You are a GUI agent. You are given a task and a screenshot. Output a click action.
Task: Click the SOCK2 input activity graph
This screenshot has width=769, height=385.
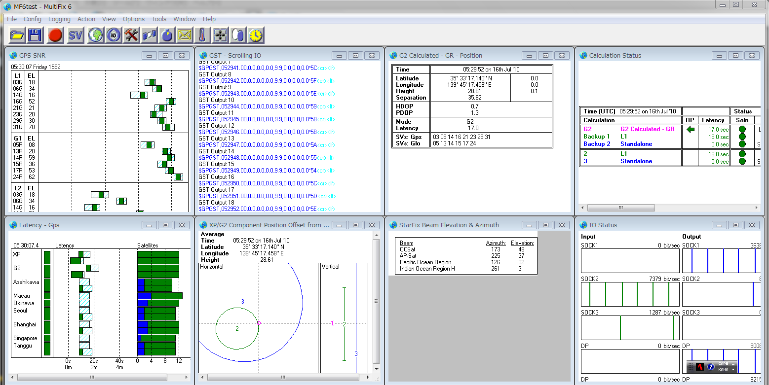click(x=630, y=295)
